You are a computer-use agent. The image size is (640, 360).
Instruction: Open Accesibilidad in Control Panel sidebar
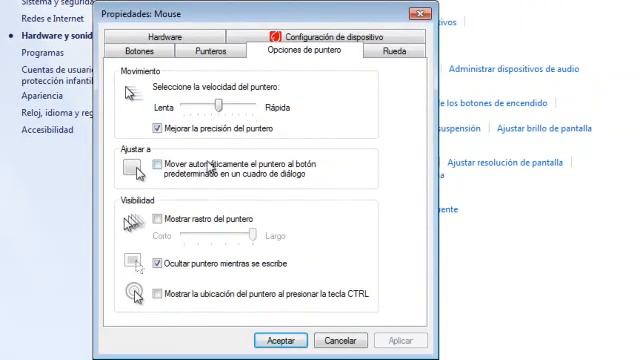click(47, 130)
